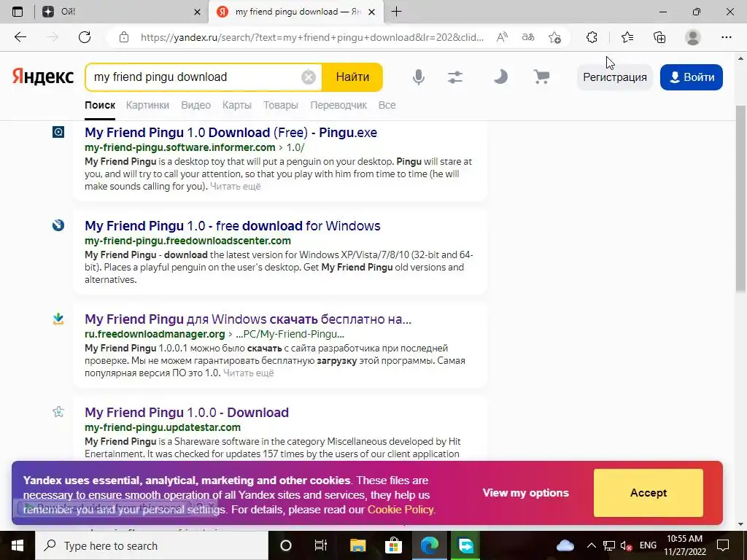Image resolution: width=747 pixels, height=560 pixels.
Task: Start voice search with microphone
Action: [x=418, y=77]
